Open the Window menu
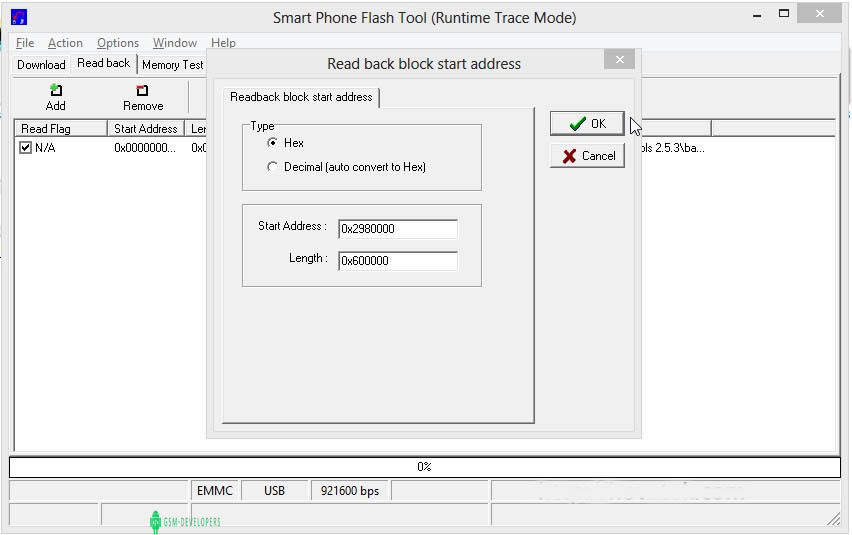This screenshot has width=852, height=535. tap(174, 43)
